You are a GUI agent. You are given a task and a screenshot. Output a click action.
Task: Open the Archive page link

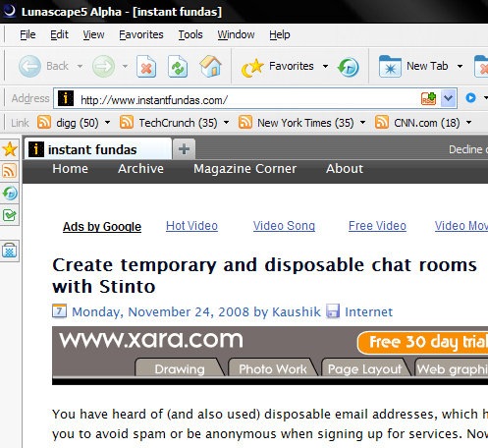pos(140,169)
